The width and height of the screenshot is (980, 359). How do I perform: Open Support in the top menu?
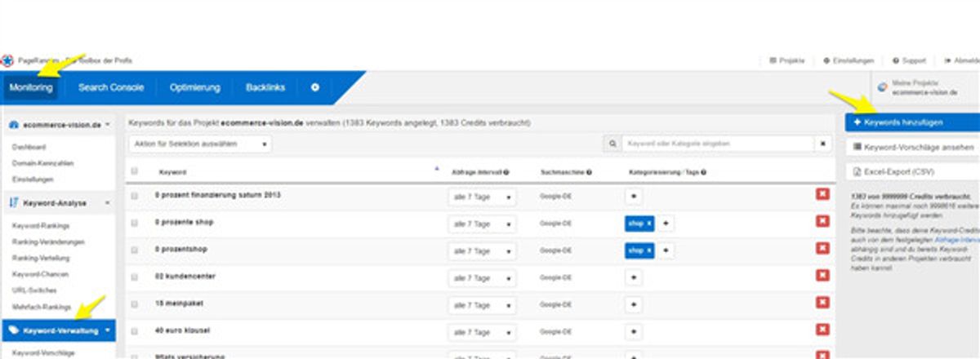[x=909, y=60]
